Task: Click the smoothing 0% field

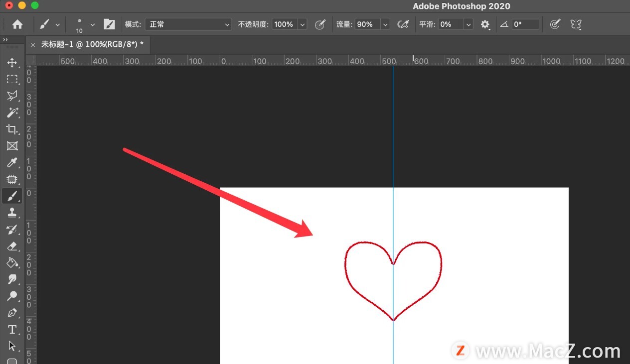Action: pos(451,24)
